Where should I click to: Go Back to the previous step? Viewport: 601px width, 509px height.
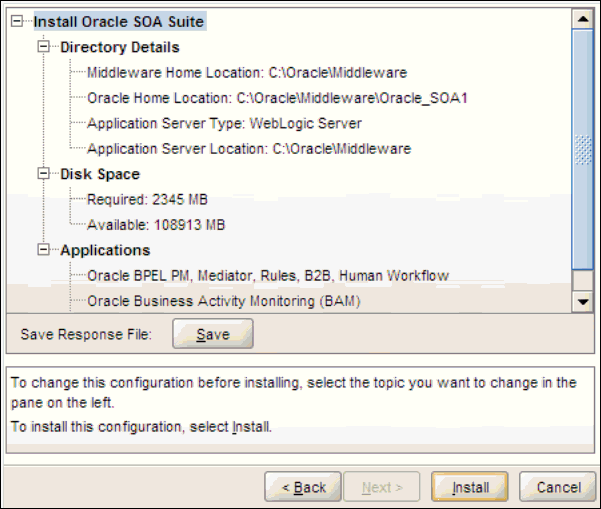click(x=303, y=487)
